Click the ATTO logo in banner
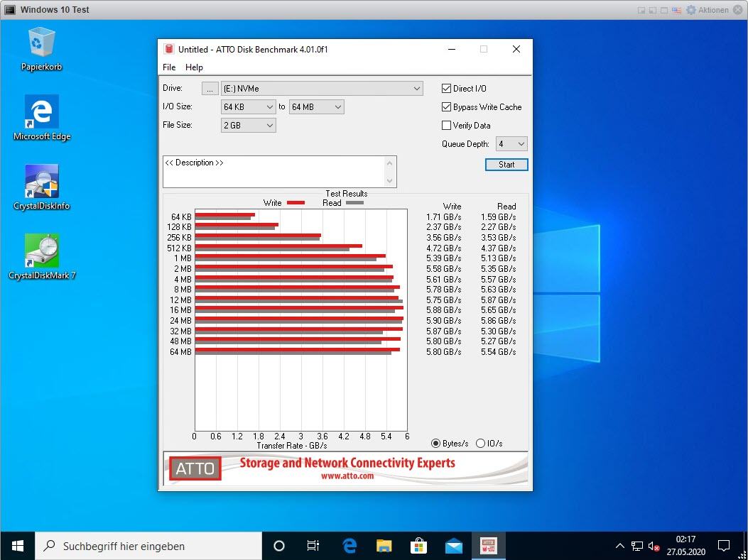Image resolution: width=748 pixels, height=560 pixels. 195,468
